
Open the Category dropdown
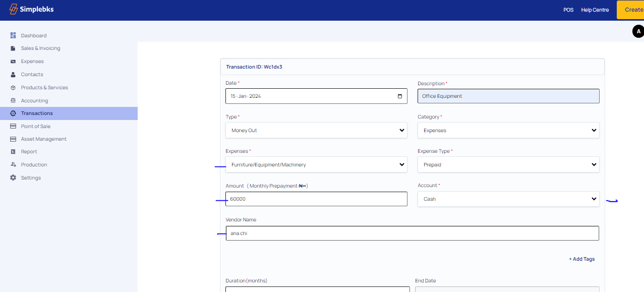click(508, 130)
